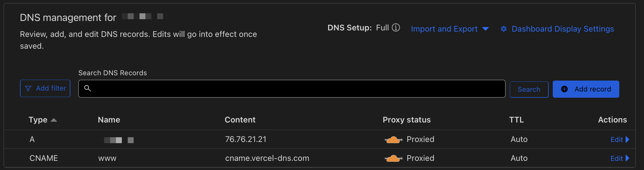
Task: Click the plus icon on Add record
Action: pyautogui.click(x=565, y=89)
